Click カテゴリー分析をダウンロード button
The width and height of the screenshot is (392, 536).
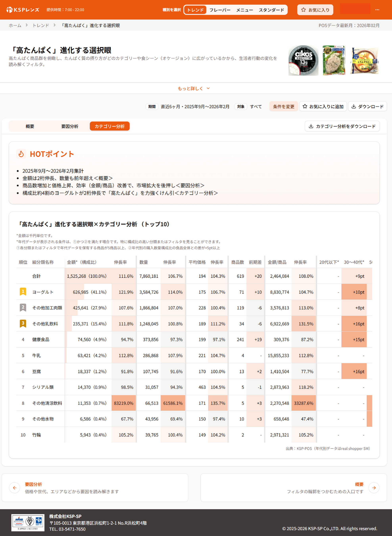[342, 126]
